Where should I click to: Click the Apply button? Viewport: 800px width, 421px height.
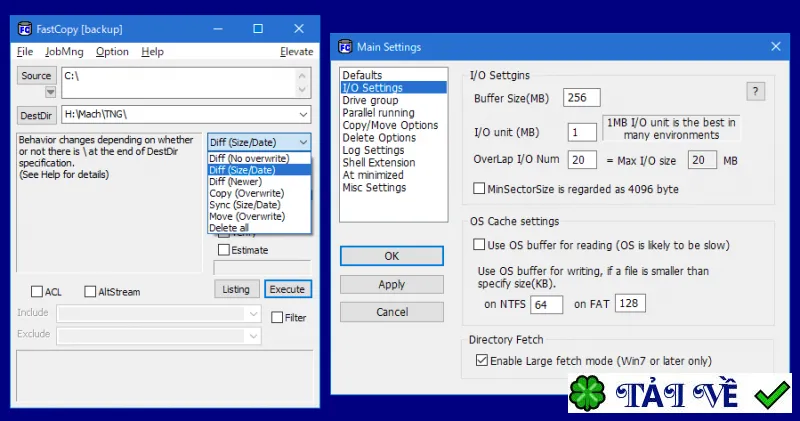tap(392, 284)
